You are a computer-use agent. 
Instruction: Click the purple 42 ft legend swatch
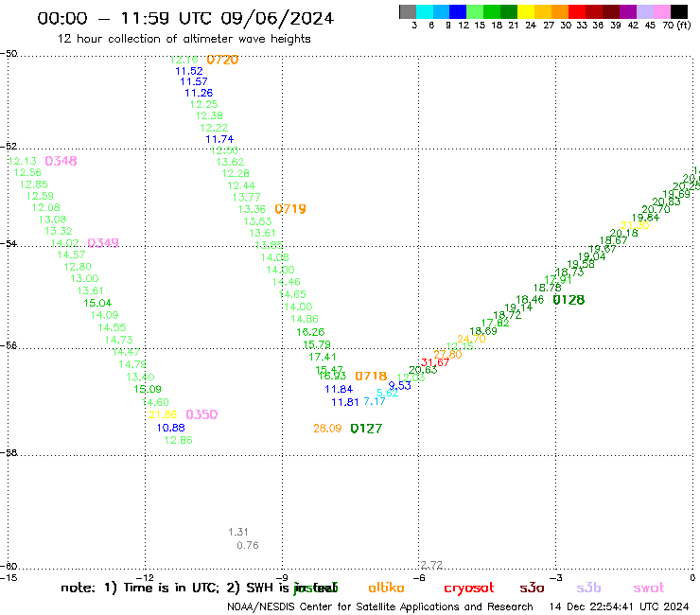(628, 11)
